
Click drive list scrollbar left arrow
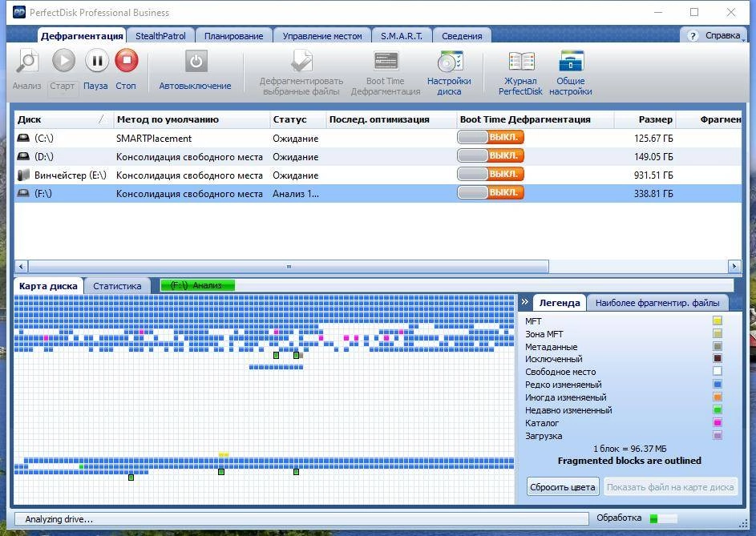pos(21,266)
